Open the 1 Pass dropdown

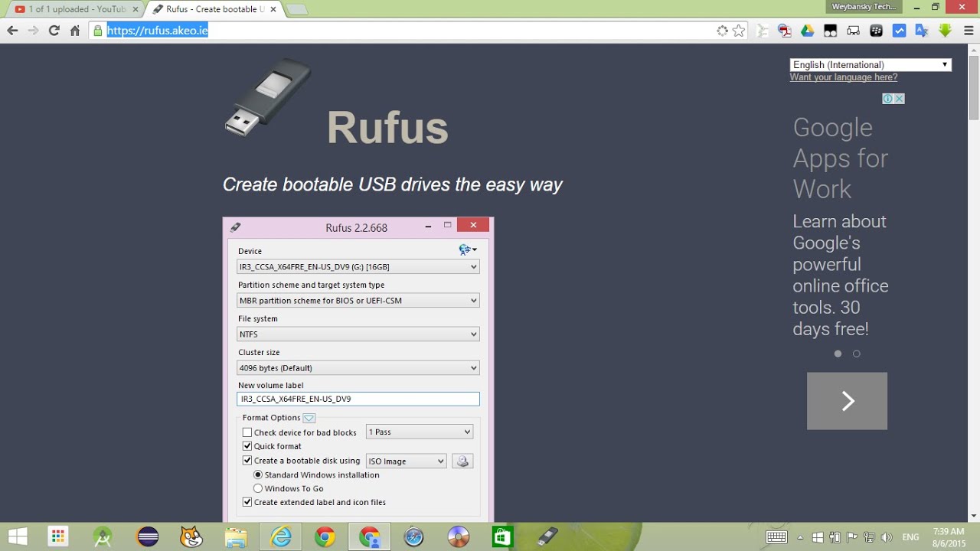(x=420, y=432)
